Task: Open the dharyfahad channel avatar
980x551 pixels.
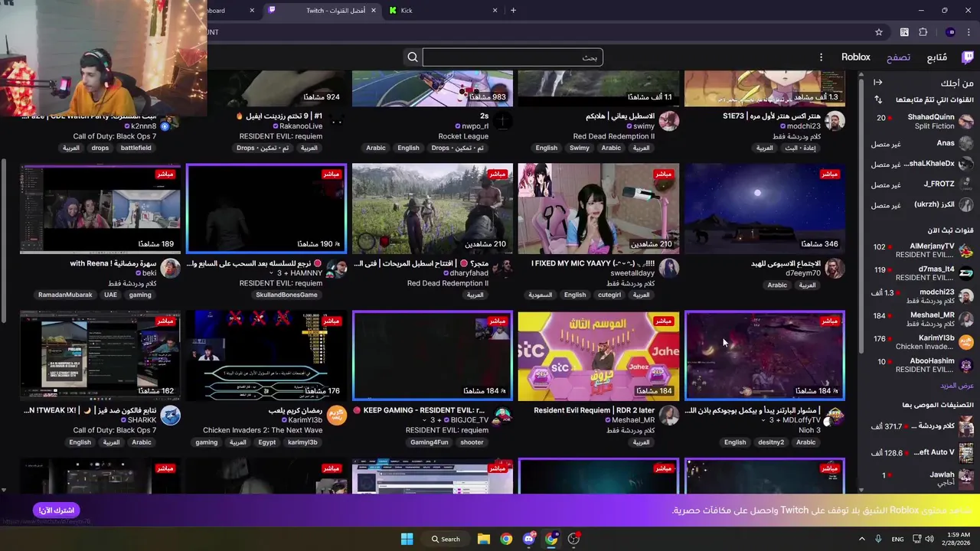Action: (503, 268)
